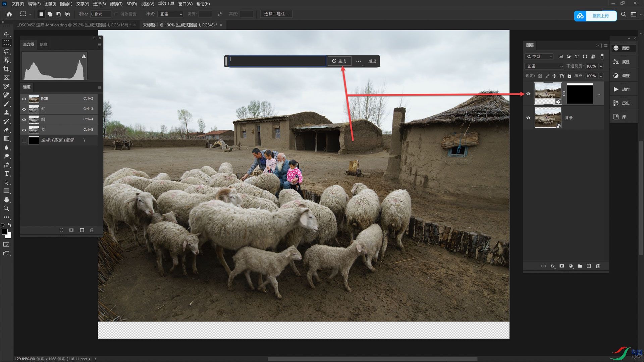Open the 滤镜(T) menu
Screen dimensions: 644x362
pyautogui.click(x=116, y=4)
